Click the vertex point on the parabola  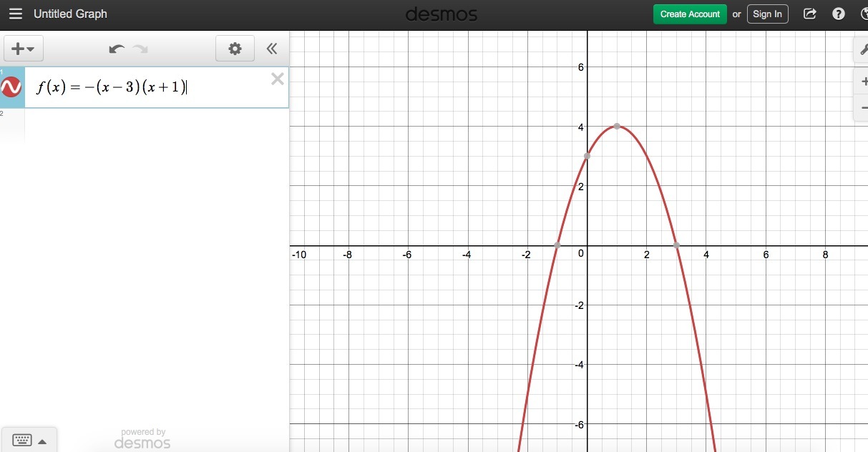(617, 127)
